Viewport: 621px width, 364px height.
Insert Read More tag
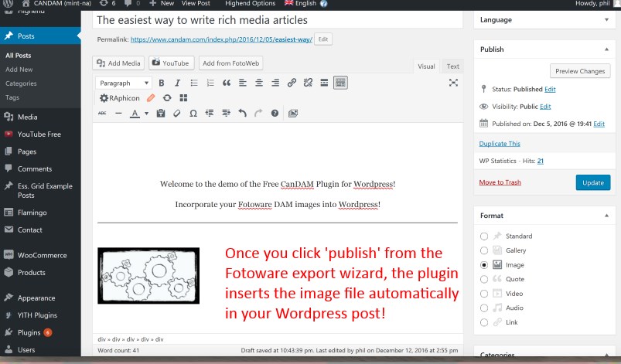pos(324,83)
